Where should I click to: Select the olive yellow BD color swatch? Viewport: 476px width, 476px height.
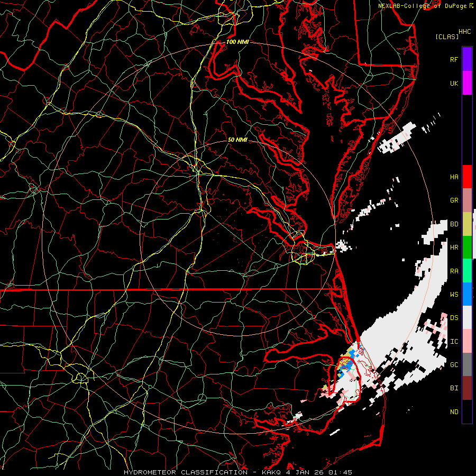tap(467, 224)
